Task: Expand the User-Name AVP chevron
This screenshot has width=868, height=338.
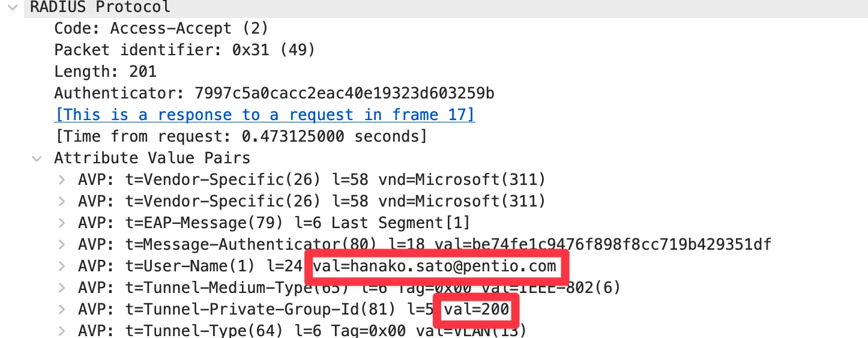Action: (61, 266)
